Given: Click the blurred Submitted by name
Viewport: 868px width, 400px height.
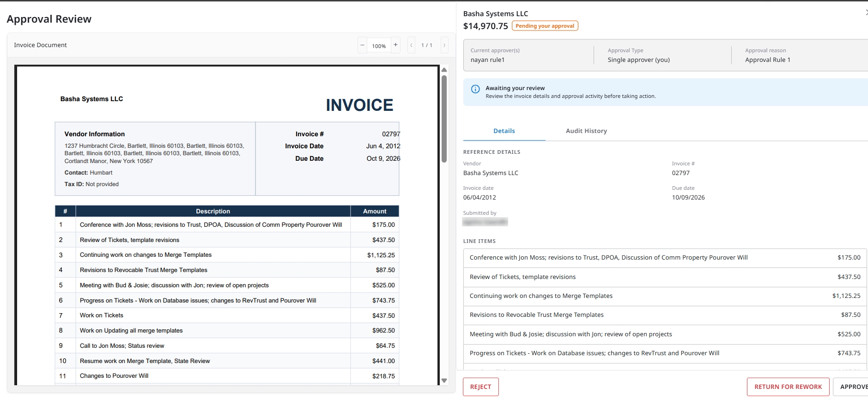Looking at the screenshot, I should (x=485, y=222).
